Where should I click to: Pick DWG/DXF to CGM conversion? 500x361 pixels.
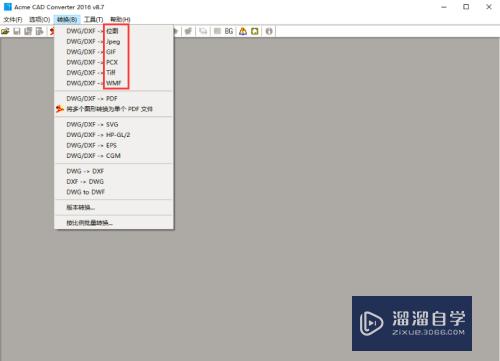pyautogui.click(x=114, y=156)
